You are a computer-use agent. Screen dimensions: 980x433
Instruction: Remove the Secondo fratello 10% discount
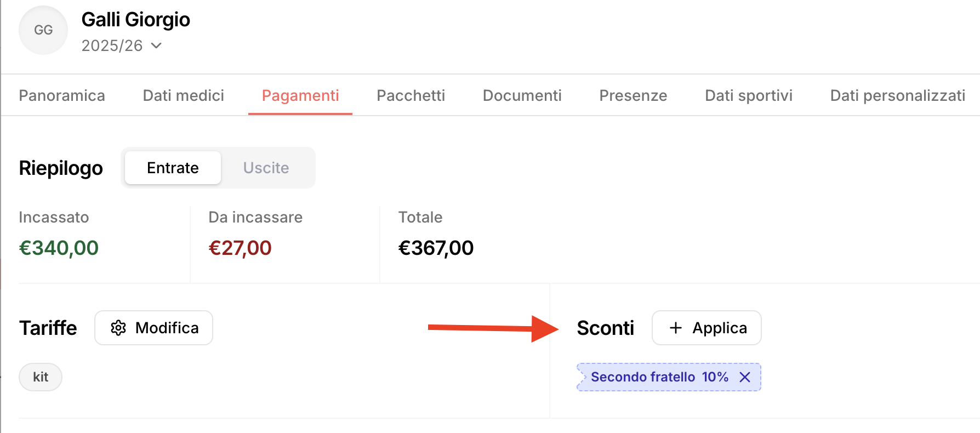coord(745,377)
